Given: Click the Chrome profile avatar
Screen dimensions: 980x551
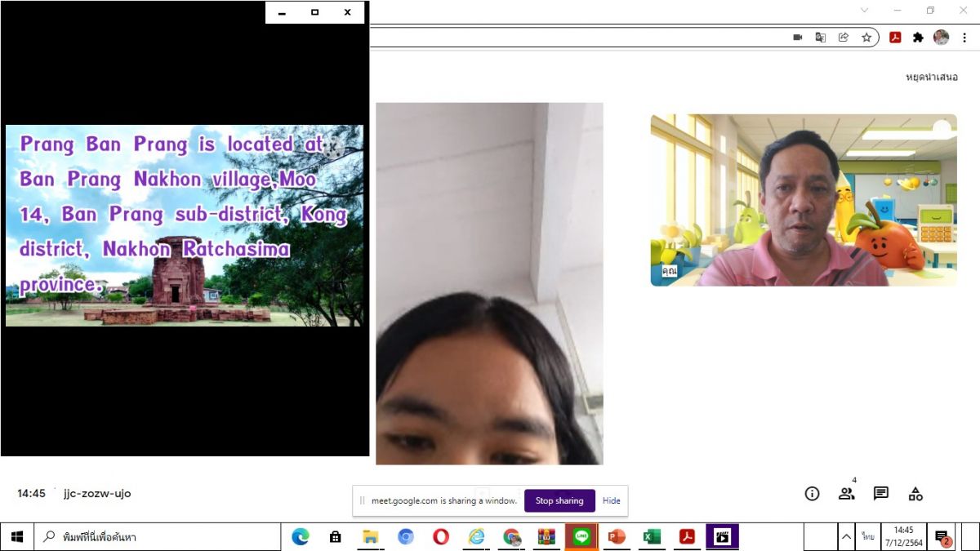Looking at the screenshot, I should 942,38.
